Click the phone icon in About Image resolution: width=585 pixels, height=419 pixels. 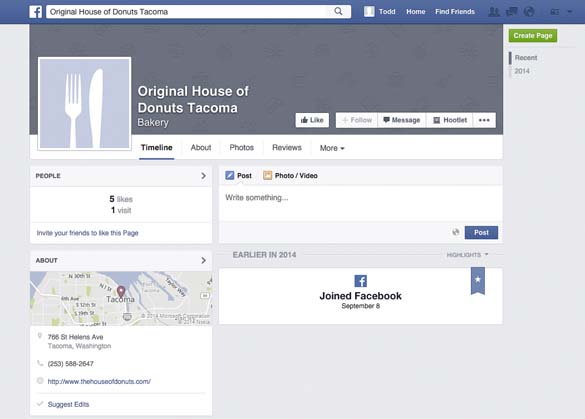(x=40, y=363)
